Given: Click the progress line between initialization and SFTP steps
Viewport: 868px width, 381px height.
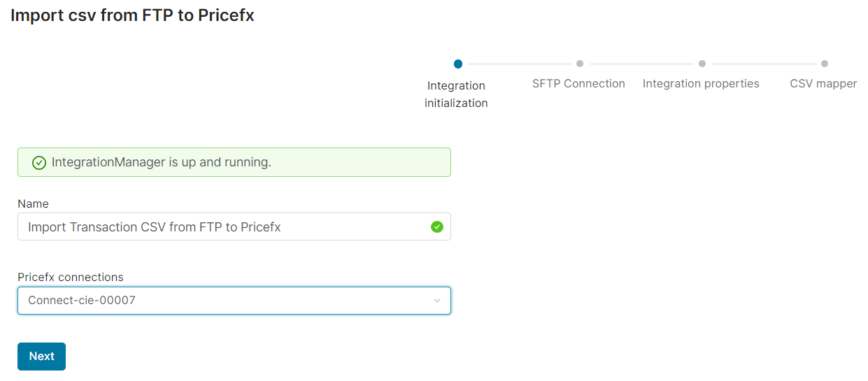Looking at the screenshot, I should [x=519, y=64].
